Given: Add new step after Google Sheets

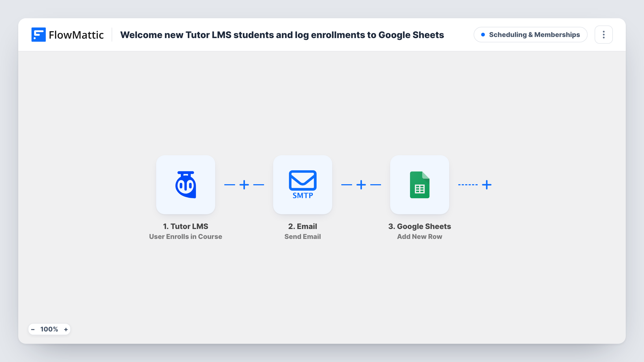Looking at the screenshot, I should point(487,185).
